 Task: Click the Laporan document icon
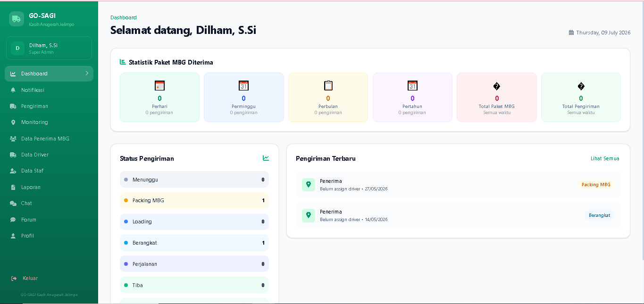pyautogui.click(x=13, y=187)
